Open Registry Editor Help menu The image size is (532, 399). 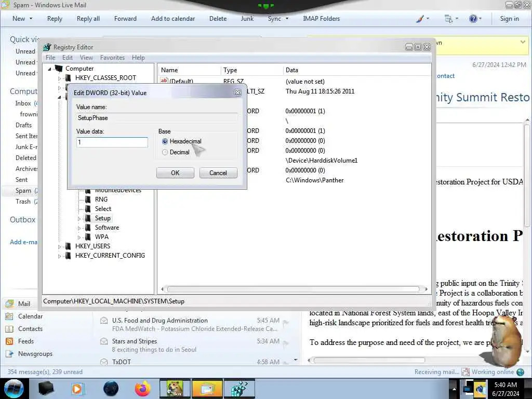pos(138,58)
